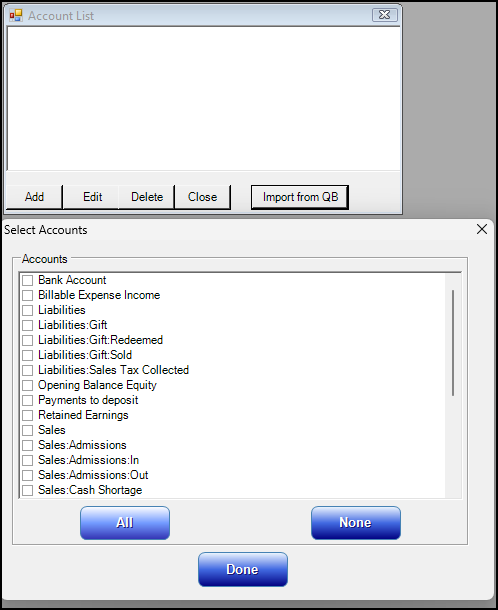Close the Account List window
This screenshot has height=610, width=498.
click(384, 15)
